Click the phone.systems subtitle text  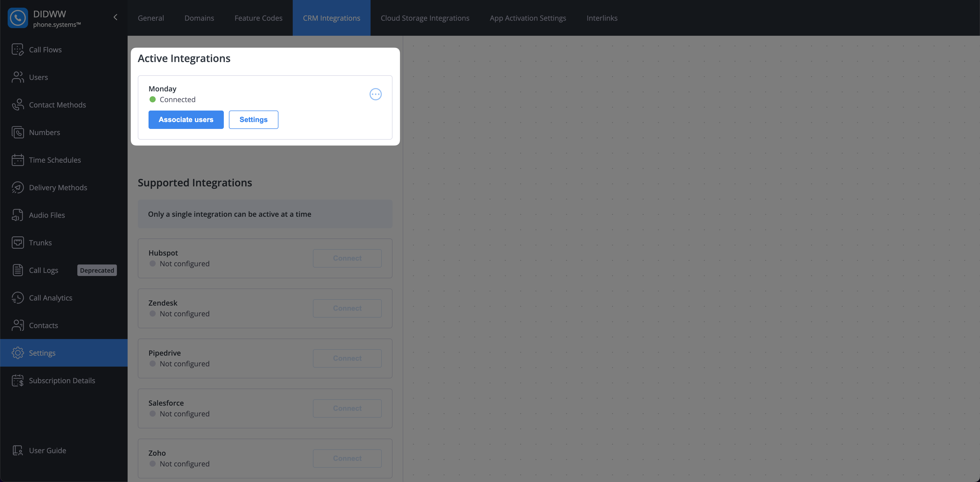[57, 25]
